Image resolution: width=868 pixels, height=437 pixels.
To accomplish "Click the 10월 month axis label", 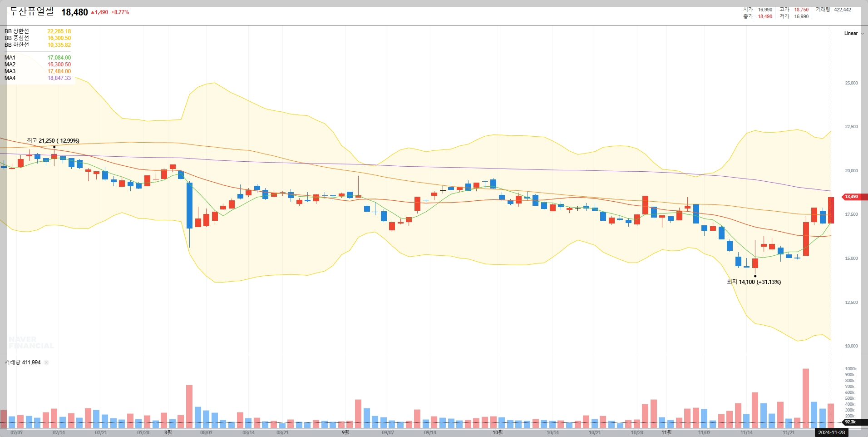I will click(498, 433).
